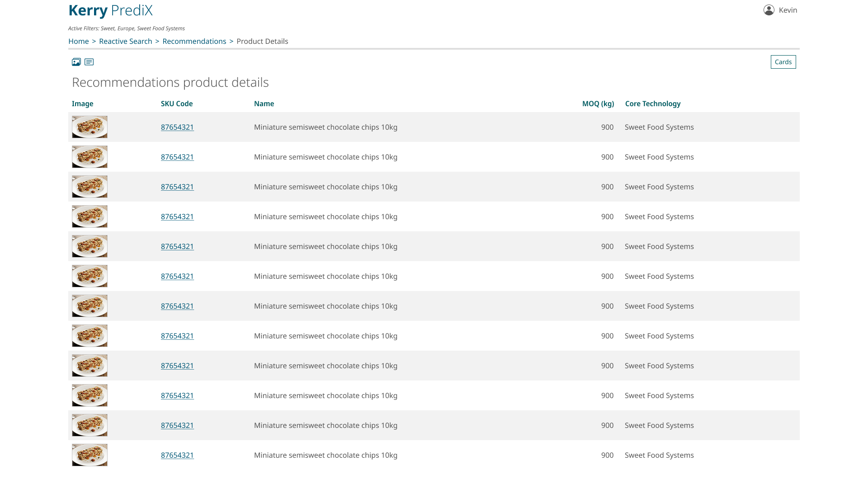The height and width of the screenshot is (488, 868).
Task: Select the image gallery view icon
Action: [x=76, y=62]
